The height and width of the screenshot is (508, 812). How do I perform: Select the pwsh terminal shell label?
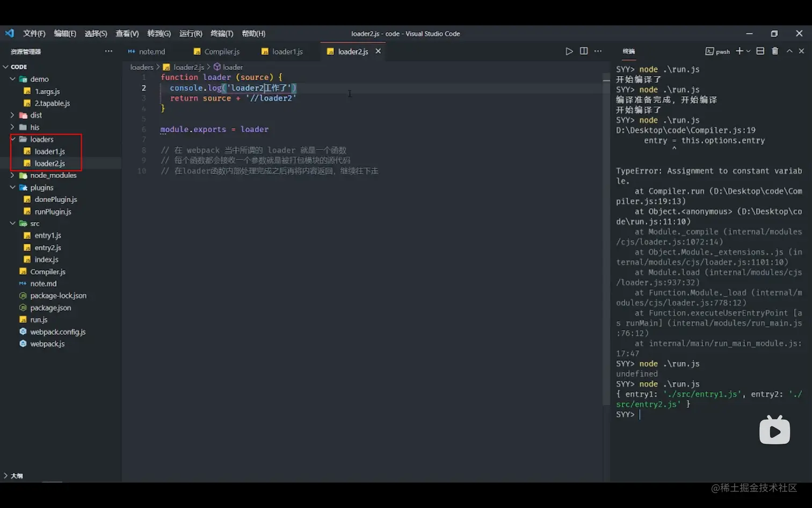click(x=717, y=52)
